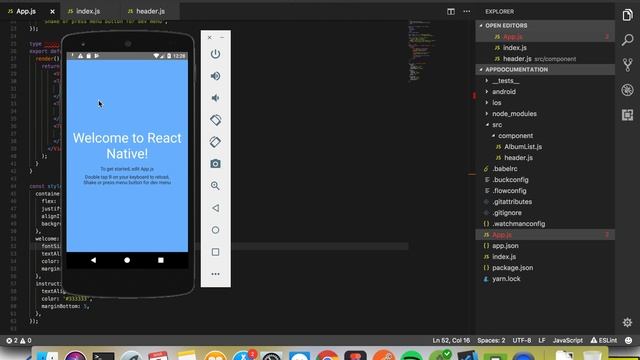
Task: Open the package.json file
Action: click(x=545, y=268)
